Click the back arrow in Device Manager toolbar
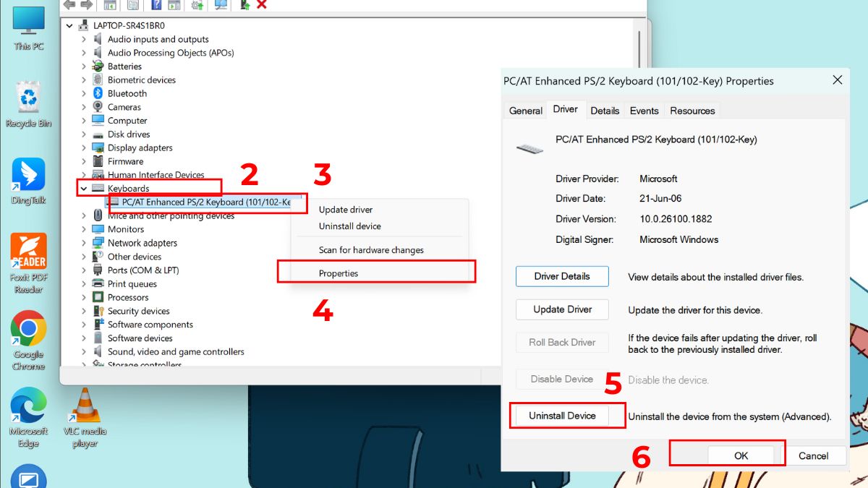Screen dimensions: 868x488 [x=70, y=4]
